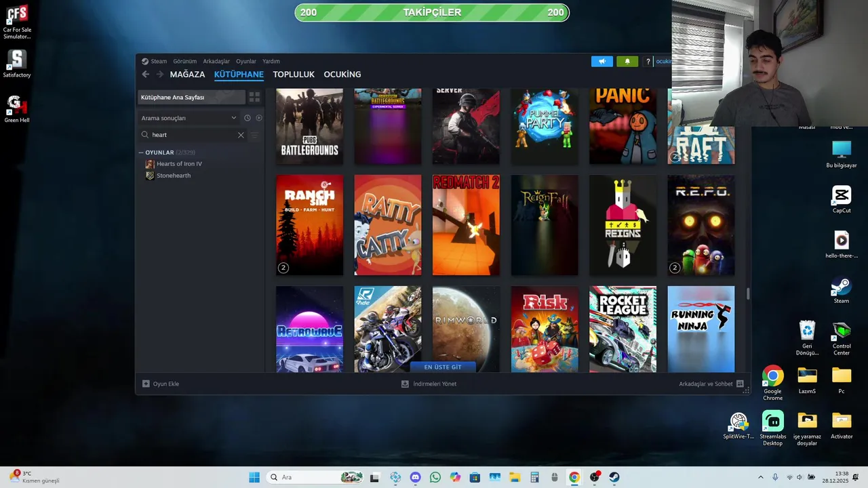This screenshot has height=488, width=868.
Task: Open Streamlabs Desktop shortcut
Action: [772, 428]
